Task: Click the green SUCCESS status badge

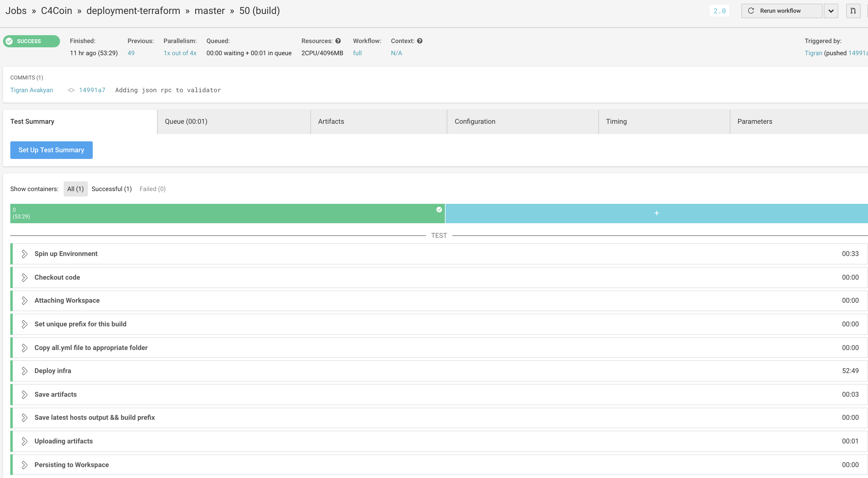Action: pos(31,41)
